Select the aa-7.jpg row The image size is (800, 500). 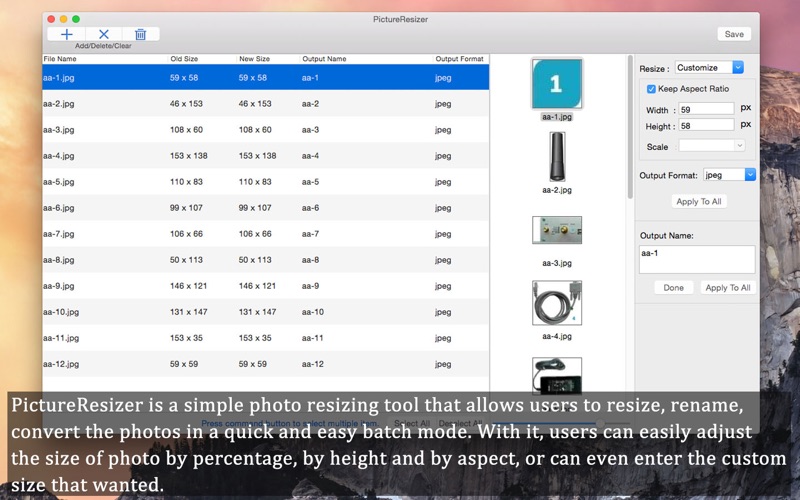point(265,234)
